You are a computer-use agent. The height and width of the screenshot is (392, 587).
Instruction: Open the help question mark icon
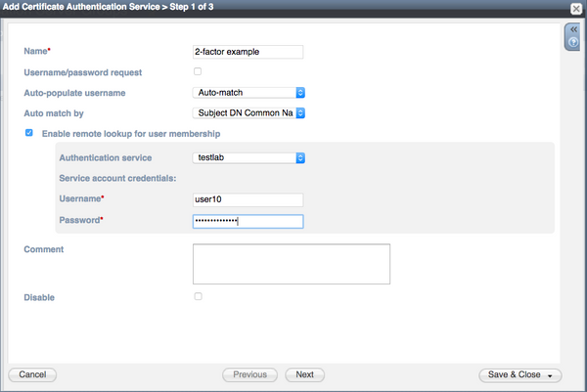[573, 42]
